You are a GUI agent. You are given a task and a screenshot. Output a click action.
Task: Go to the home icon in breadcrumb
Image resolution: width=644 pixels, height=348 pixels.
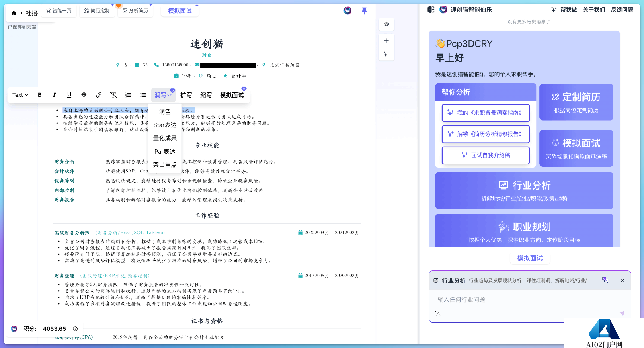[14, 13]
